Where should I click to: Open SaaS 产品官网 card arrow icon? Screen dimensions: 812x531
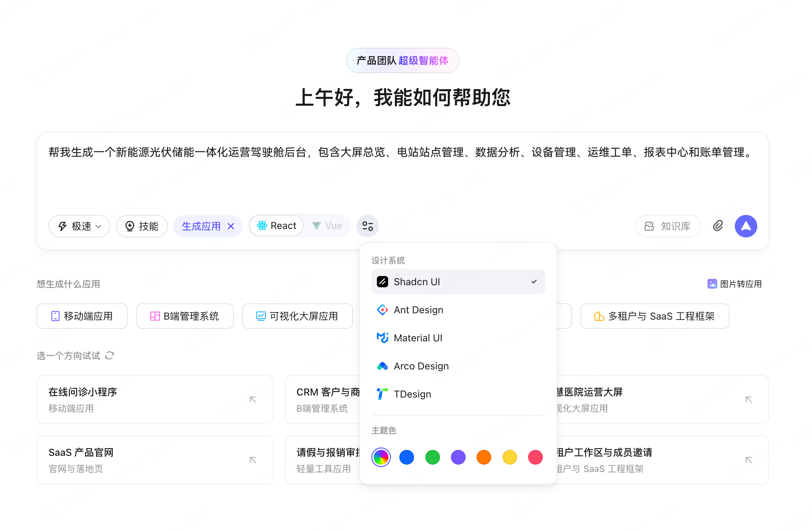pyautogui.click(x=253, y=460)
